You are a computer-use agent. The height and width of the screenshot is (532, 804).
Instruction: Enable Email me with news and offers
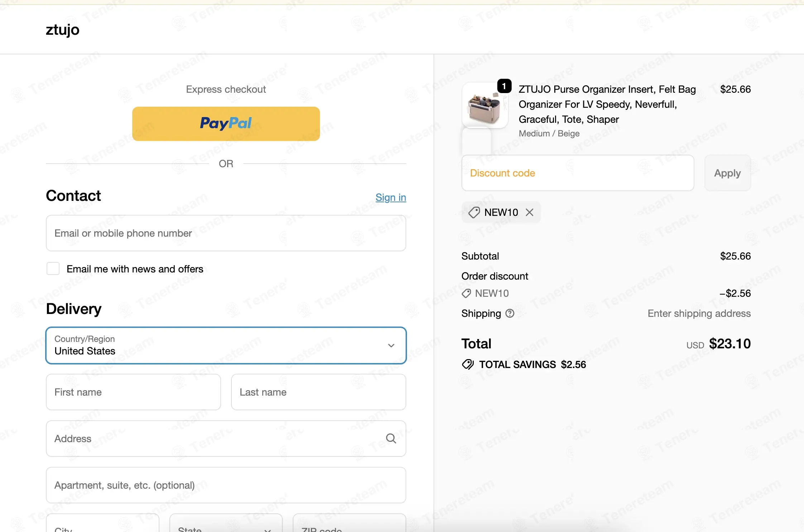pyautogui.click(x=53, y=269)
